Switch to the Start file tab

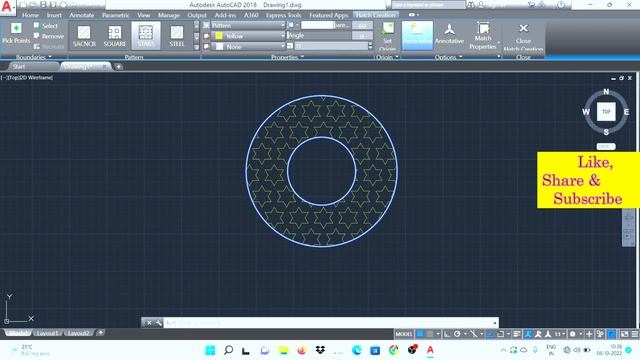(19, 67)
